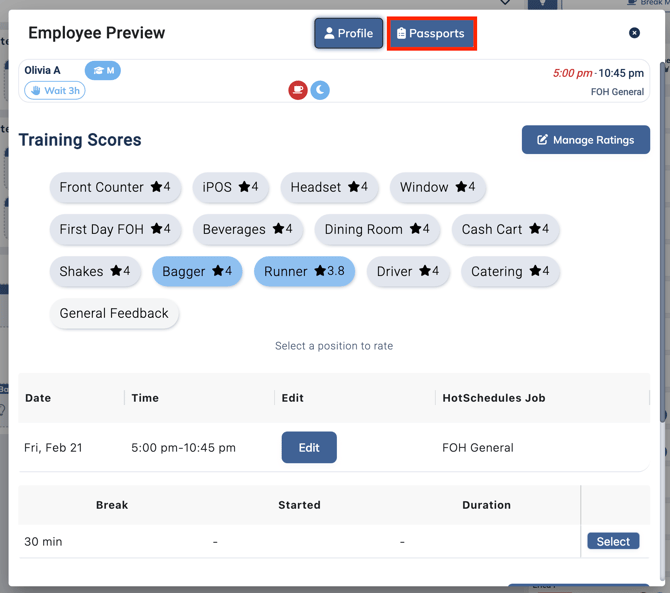Screen dimensions: 670x593
Task: Open the Passports tab
Action: pos(431,33)
